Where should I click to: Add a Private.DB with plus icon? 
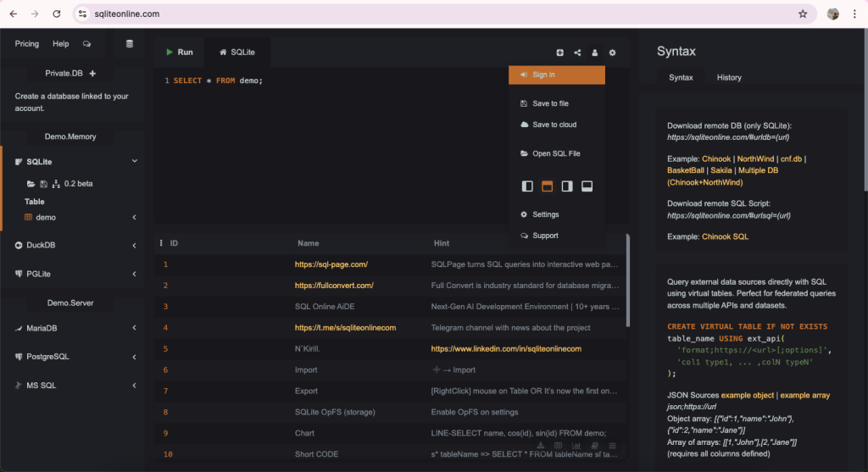tap(92, 73)
